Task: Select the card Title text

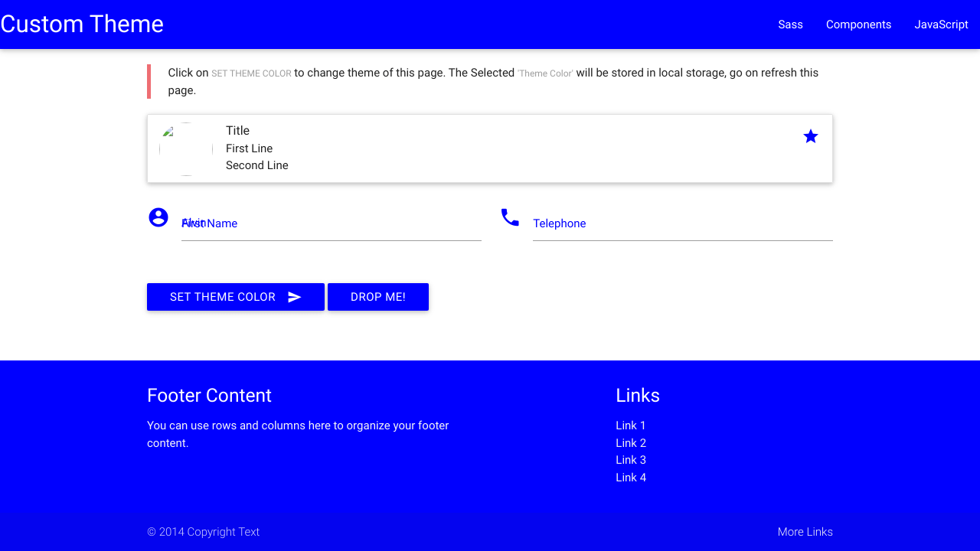Action: pyautogui.click(x=237, y=130)
